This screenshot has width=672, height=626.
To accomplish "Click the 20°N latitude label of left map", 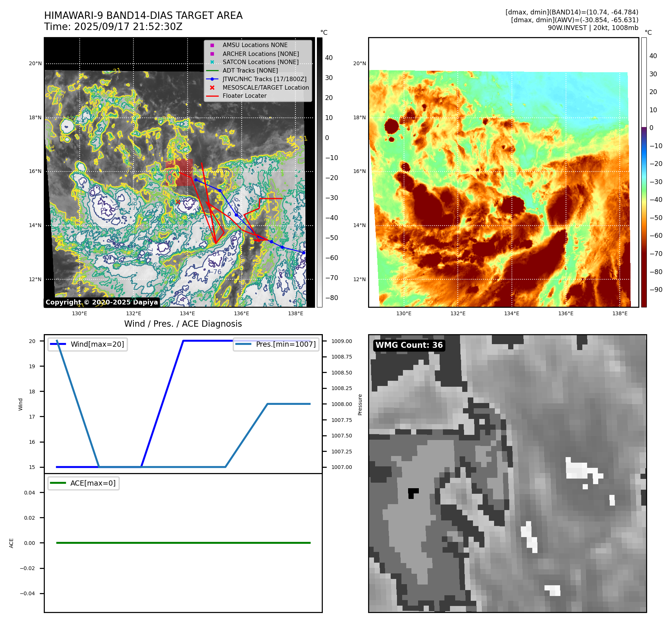I will pyautogui.click(x=36, y=63).
